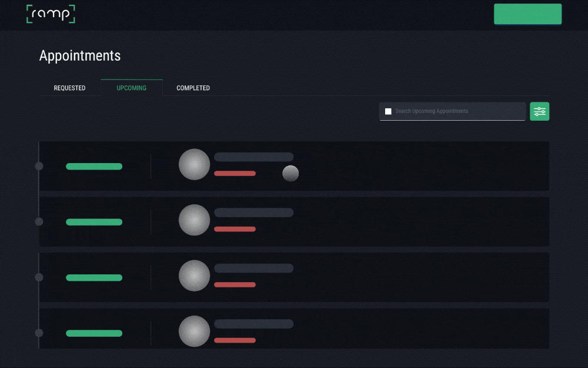Screen dimensions: 588x368
Task: Switch to the Requested tab
Action: point(69,88)
